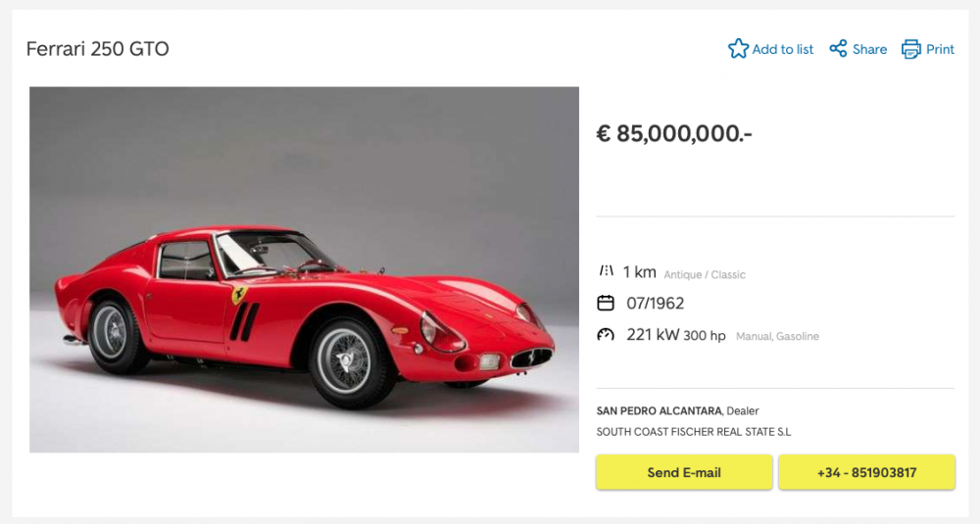Click the € 85,000,000 price
Image resolution: width=980 pixels, height=524 pixels.
coord(674,134)
